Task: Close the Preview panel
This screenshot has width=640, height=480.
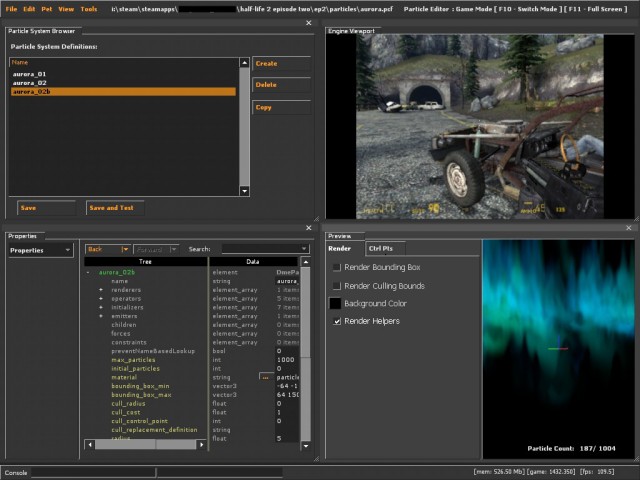Action: point(629,228)
